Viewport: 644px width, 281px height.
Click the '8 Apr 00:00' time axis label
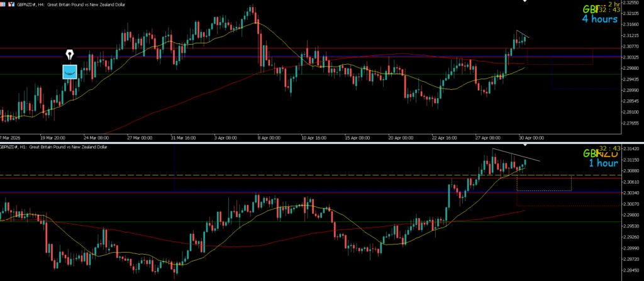coord(269,138)
